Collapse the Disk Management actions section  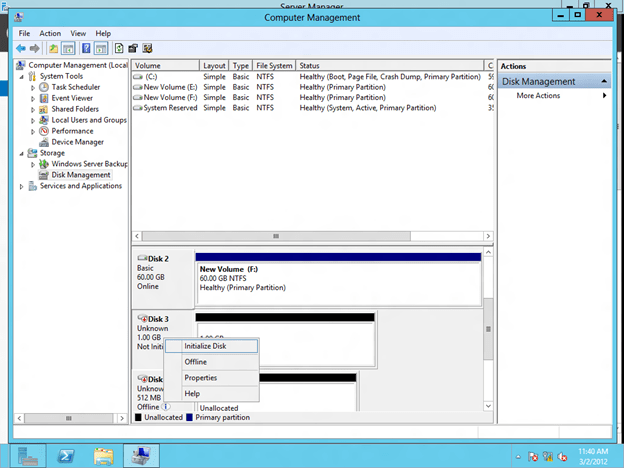(604, 81)
